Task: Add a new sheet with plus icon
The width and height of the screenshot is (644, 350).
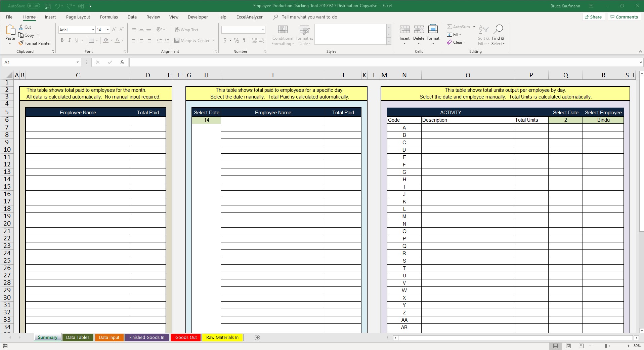Action: [257, 338]
